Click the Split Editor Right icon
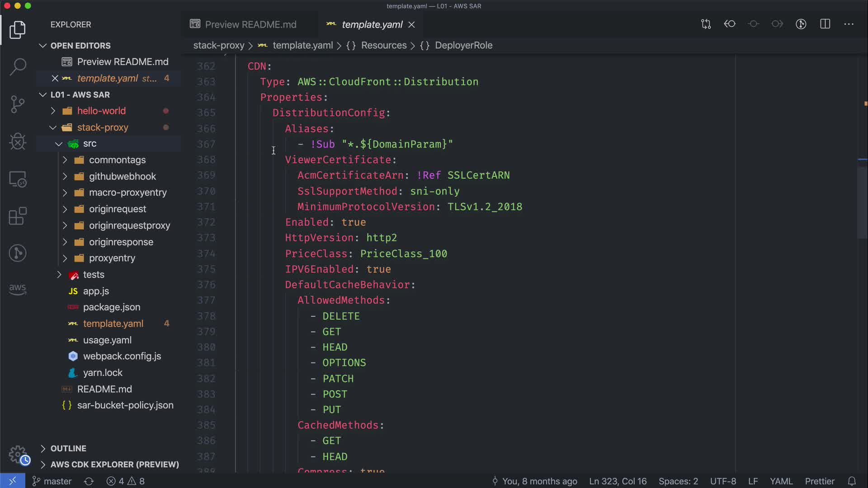This screenshot has width=868, height=488. 825,24
